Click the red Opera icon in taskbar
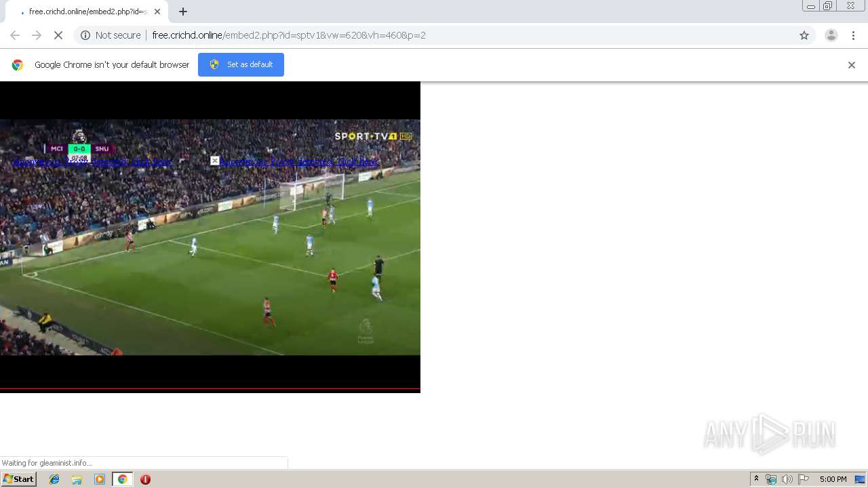 145,479
